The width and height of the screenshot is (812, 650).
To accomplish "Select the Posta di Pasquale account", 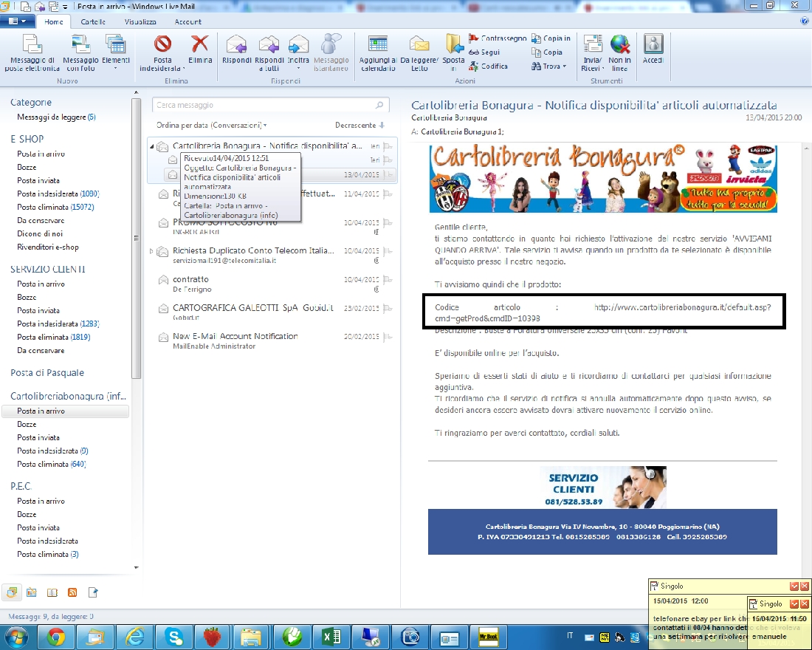I will tap(47, 373).
